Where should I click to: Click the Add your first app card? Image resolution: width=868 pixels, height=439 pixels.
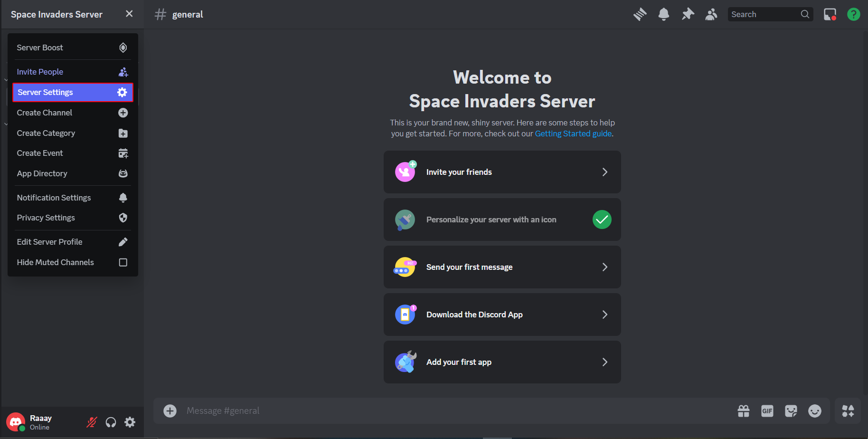pos(502,362)
